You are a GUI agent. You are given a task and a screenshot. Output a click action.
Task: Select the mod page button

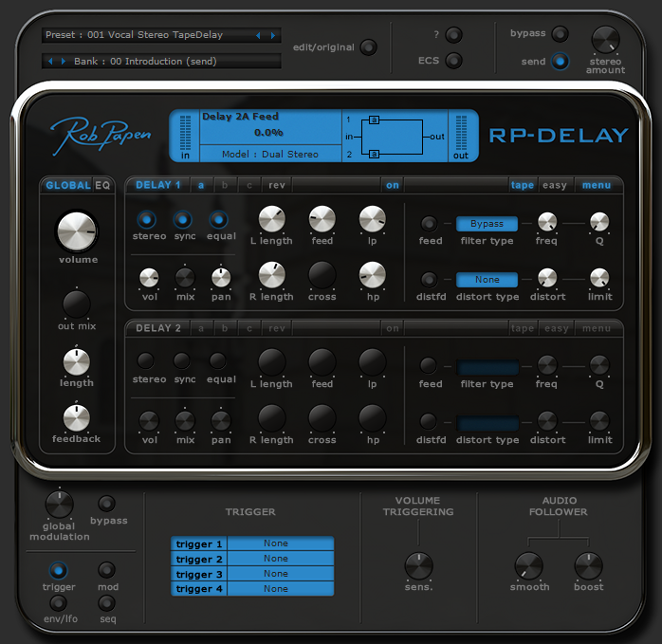click(x=106, y=570)
